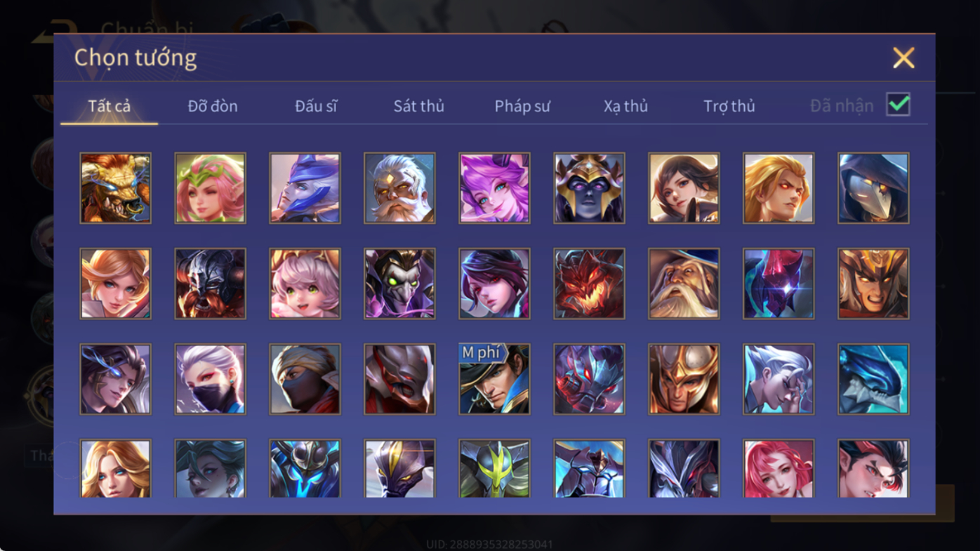The height and width of the screenshot is (551, 980).
Task: Select the orange beast hero portrait
Action: coord(115,188)
